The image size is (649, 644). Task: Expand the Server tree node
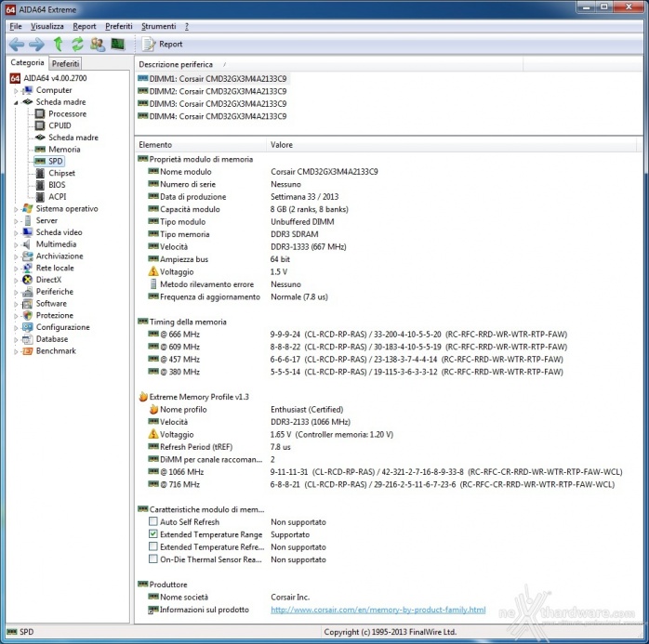(x=16, y=221)
